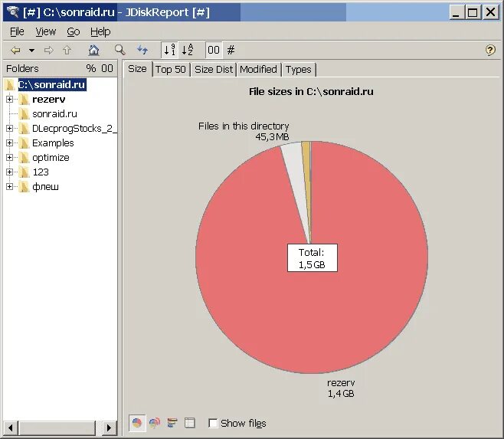Toggle the 00 size display button

point(214,50)
